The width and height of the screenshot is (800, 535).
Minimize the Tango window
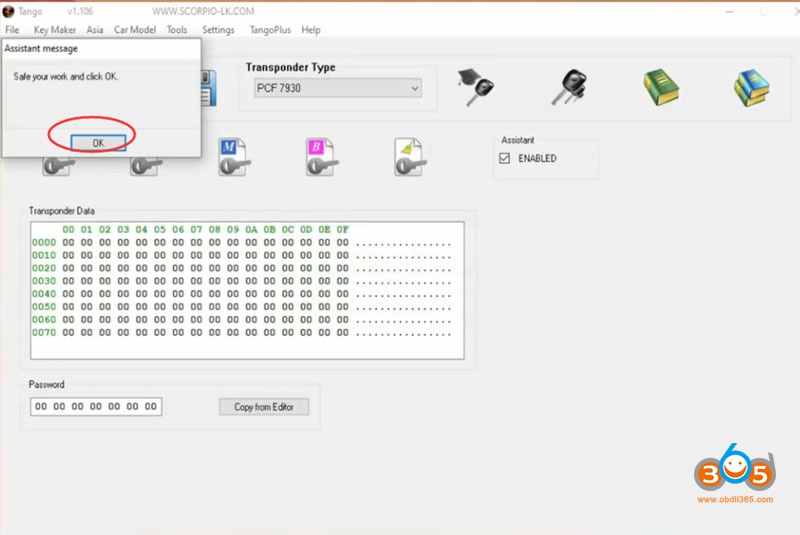pyautogui.click(x=730, y=11)
